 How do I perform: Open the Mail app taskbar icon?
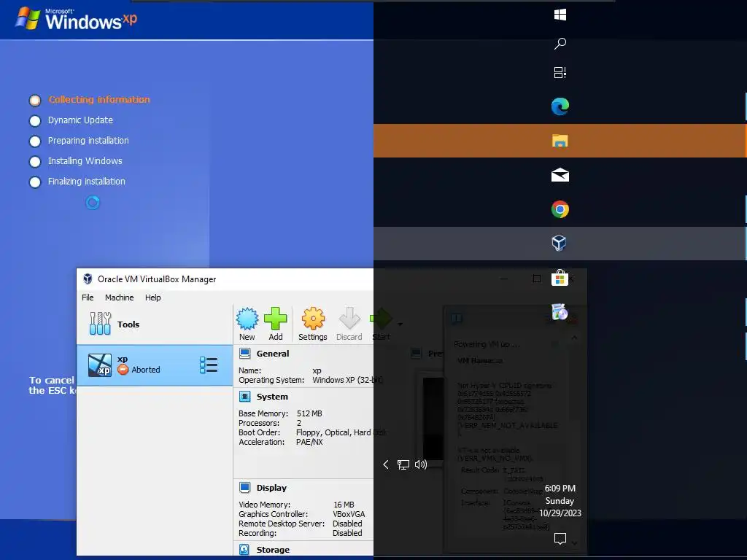(560, 175)
